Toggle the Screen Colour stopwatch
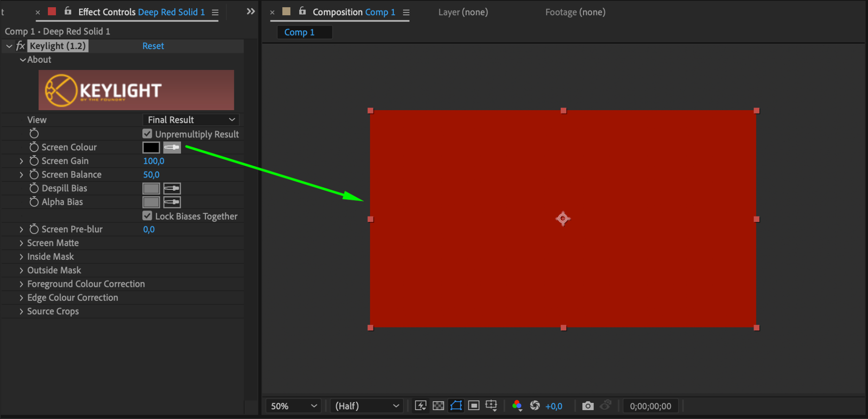Image resolution: width=868 pixels, height=419 pixels. 34,147
